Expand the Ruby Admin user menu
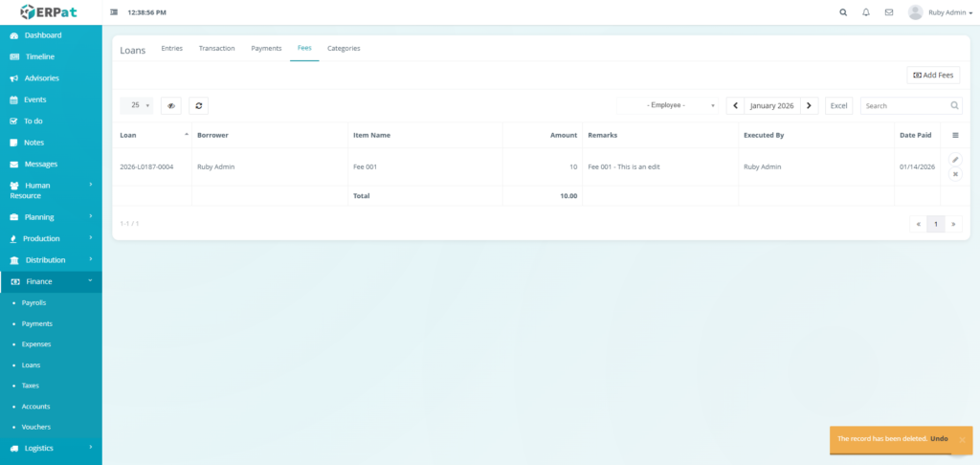980x465 pixels. click(934, 12)
